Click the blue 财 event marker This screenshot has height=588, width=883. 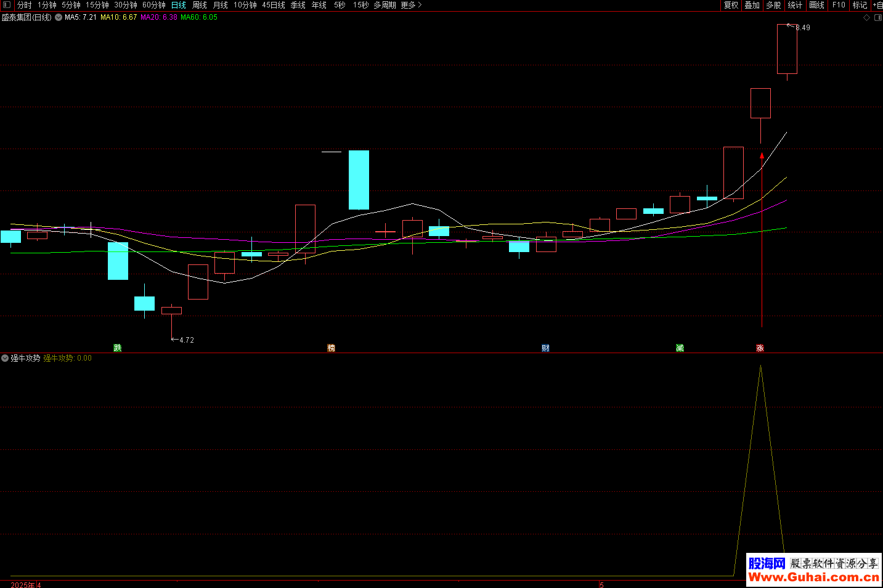point(545,348)
